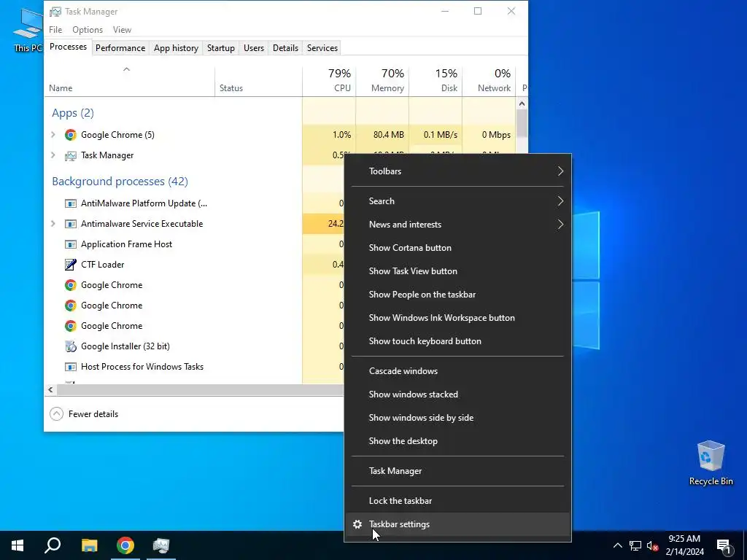Click the Google Installer (32 bit) icon
The width and height of the screenshot is (747, 560).
(x=71, y=346)
